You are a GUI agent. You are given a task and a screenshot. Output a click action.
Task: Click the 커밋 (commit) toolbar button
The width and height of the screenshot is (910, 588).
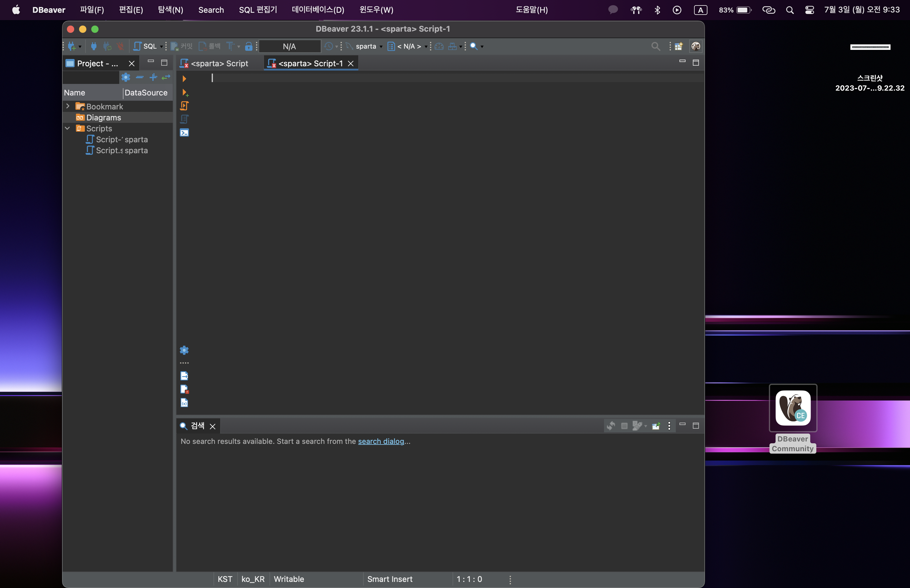coord(181,46)
